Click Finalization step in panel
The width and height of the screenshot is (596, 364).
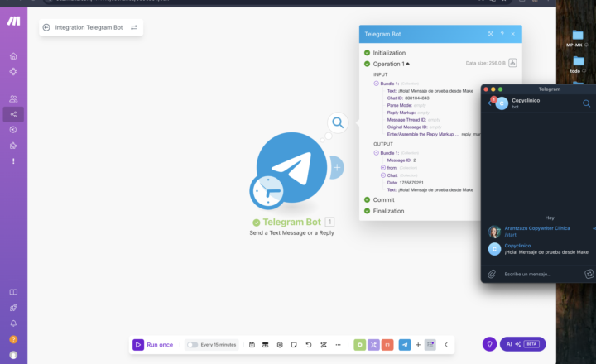pos(388,211)
